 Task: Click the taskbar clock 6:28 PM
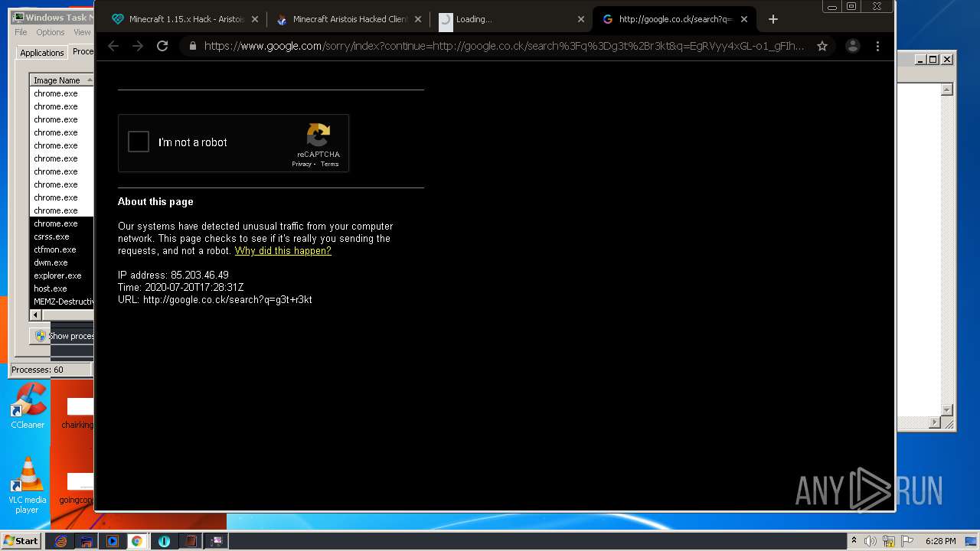(x=940, y=541)
